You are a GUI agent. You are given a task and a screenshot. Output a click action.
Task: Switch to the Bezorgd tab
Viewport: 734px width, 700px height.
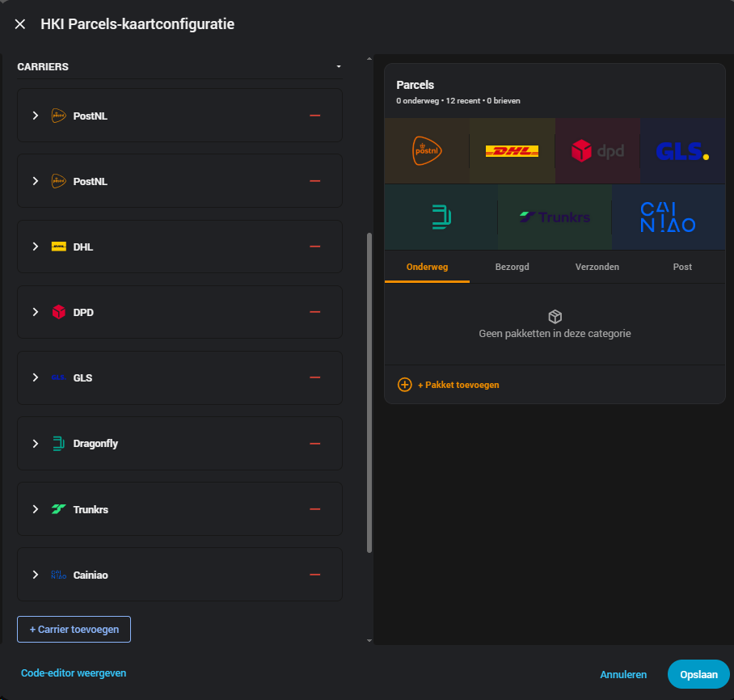(x=513, y=267)
